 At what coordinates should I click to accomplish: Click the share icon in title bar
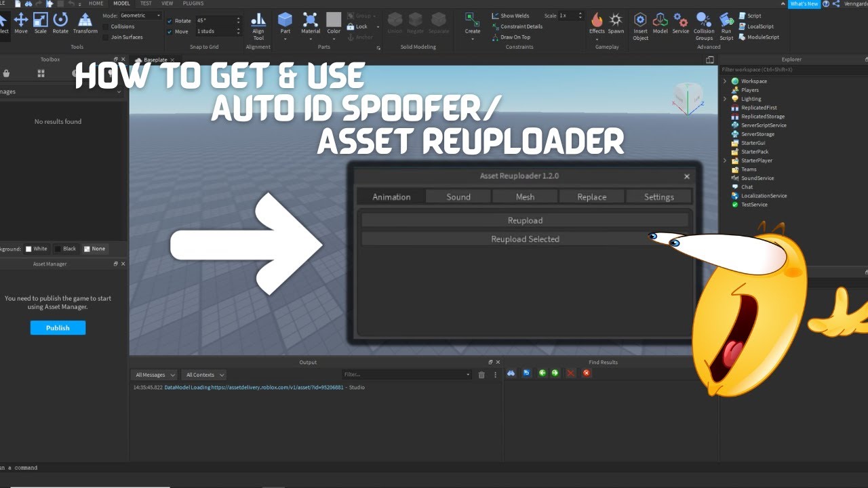pyautogui.click(x=836, y=3)
